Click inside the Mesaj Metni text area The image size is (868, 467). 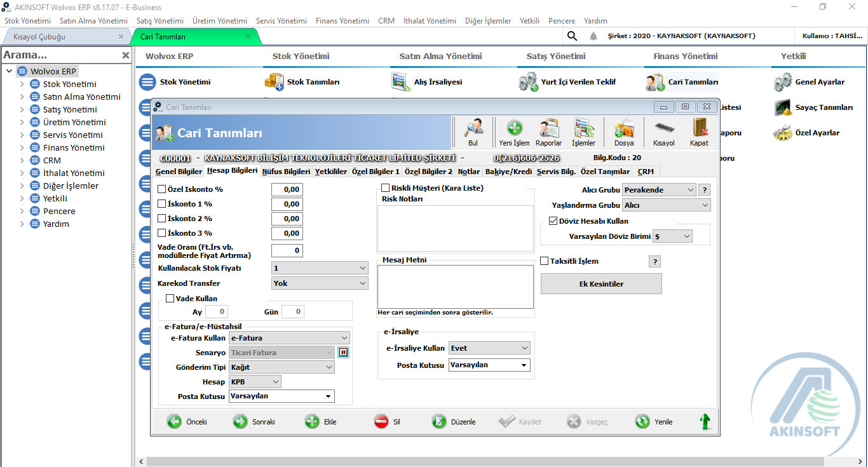click(x=455, y=286)
